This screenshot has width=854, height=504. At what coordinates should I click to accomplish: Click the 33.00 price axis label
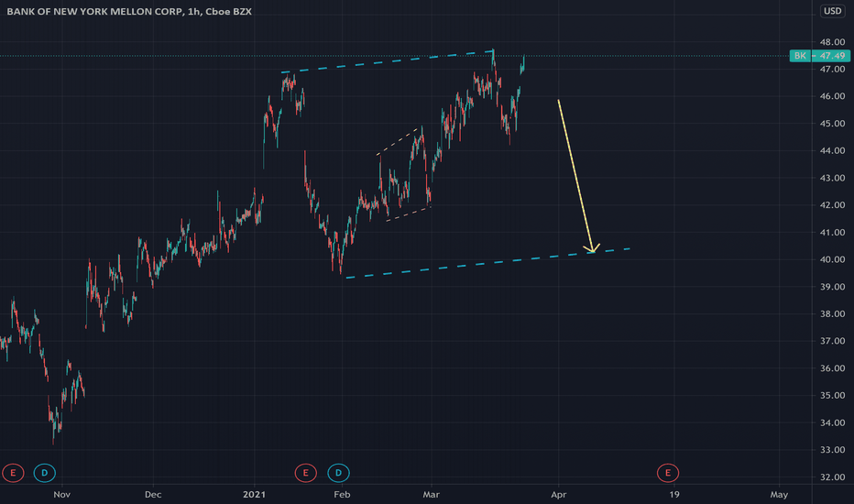click(832, 450)
